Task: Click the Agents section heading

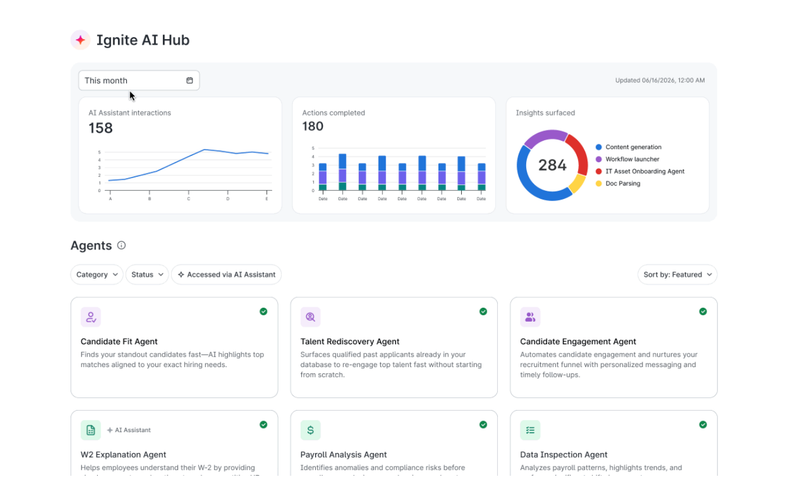Action: [x=91, y=246]
